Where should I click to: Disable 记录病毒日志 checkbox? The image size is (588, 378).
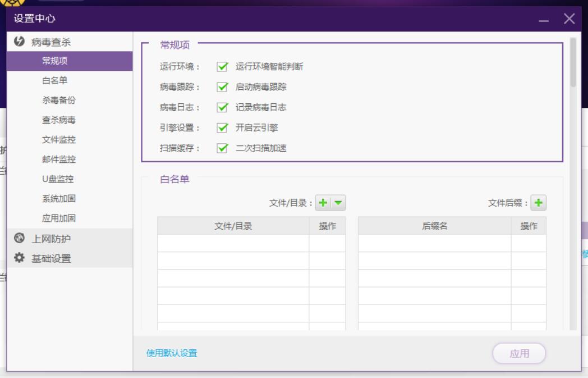[x=223, y=107]
